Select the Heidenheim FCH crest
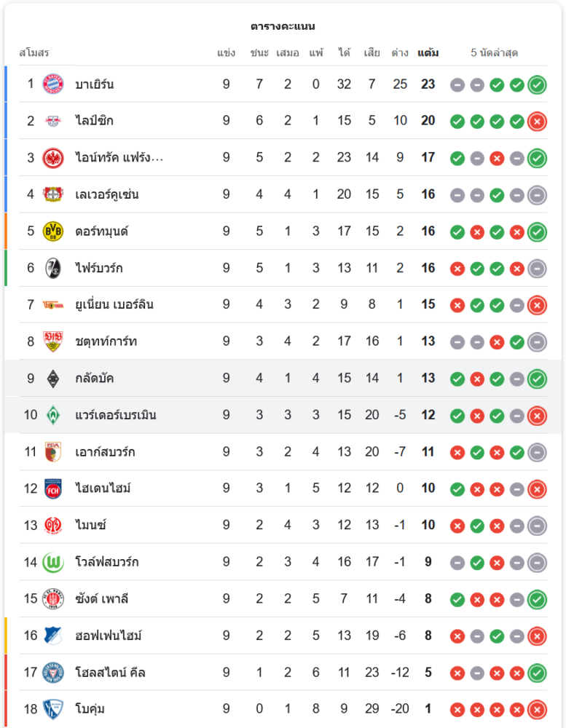This screenshot has width=566, height=728. pos(52,488)
